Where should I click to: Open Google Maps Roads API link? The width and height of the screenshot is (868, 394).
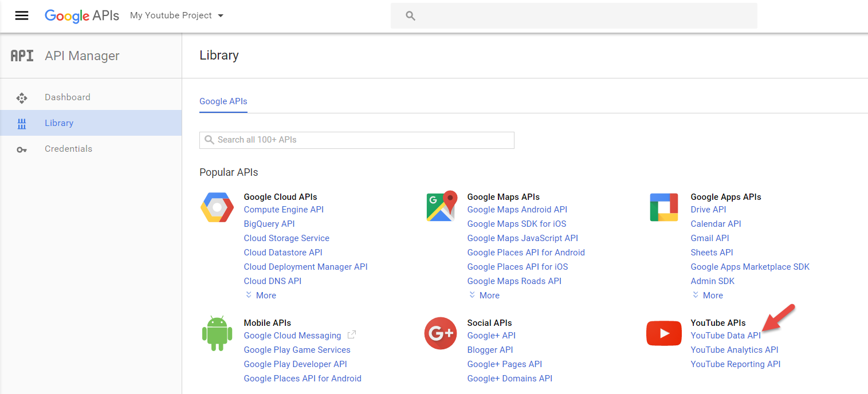(514, 281)
